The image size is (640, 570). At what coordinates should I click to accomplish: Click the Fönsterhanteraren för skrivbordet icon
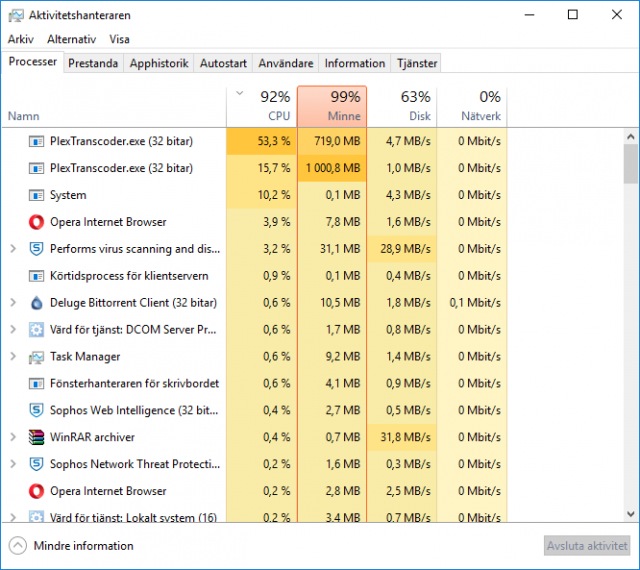[x=36, y=384]
